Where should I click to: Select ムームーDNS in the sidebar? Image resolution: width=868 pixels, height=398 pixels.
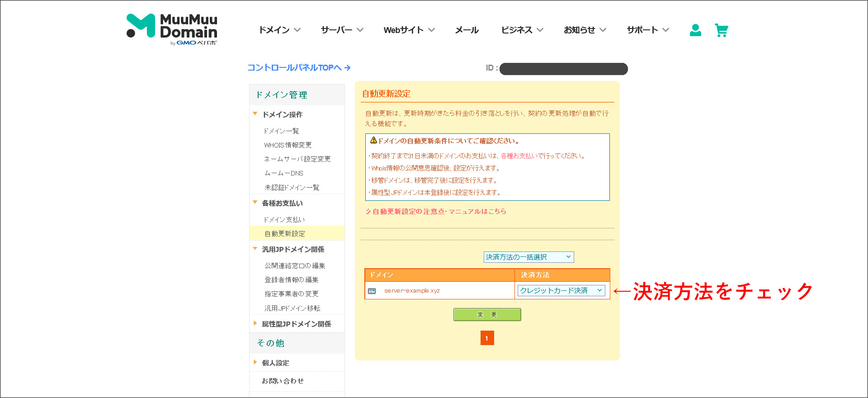[284, 173]
